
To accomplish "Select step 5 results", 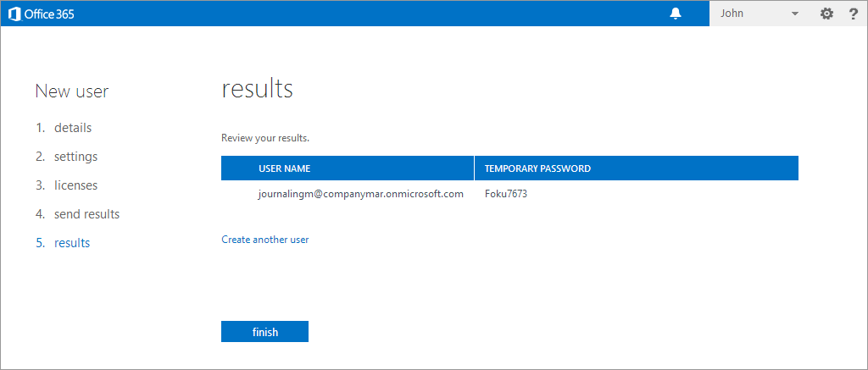I will click(x=63, y=243).
